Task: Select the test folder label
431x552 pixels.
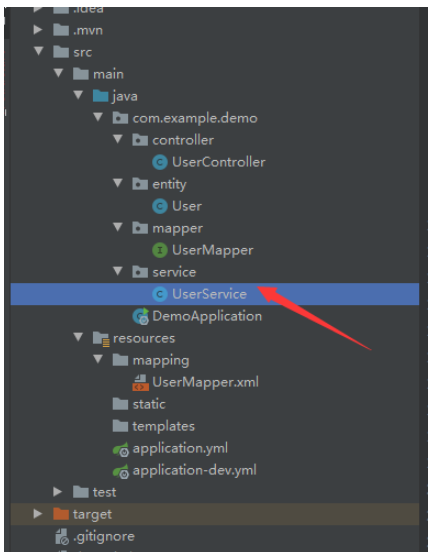Action: [x=104, y=493]
